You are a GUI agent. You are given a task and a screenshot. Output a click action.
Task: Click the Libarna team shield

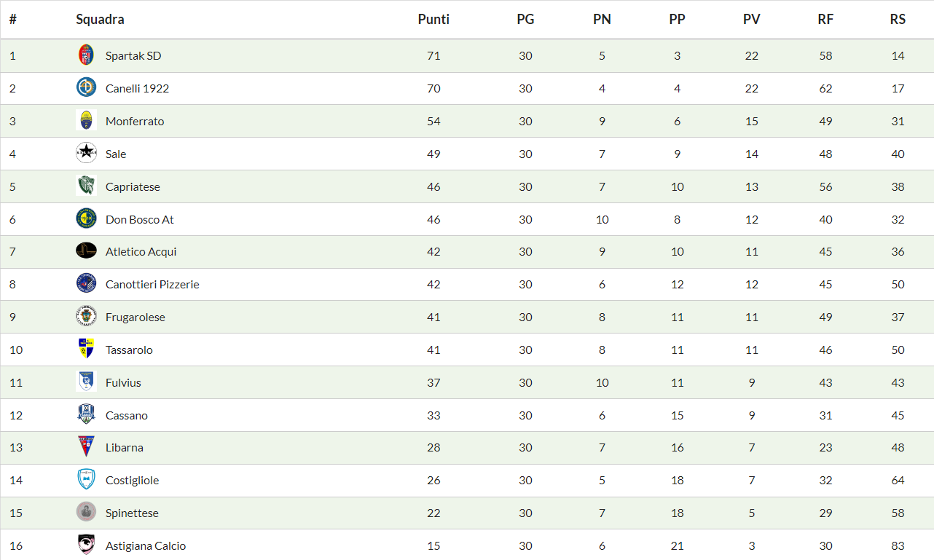pyautogui.click(x=86, y=446)
